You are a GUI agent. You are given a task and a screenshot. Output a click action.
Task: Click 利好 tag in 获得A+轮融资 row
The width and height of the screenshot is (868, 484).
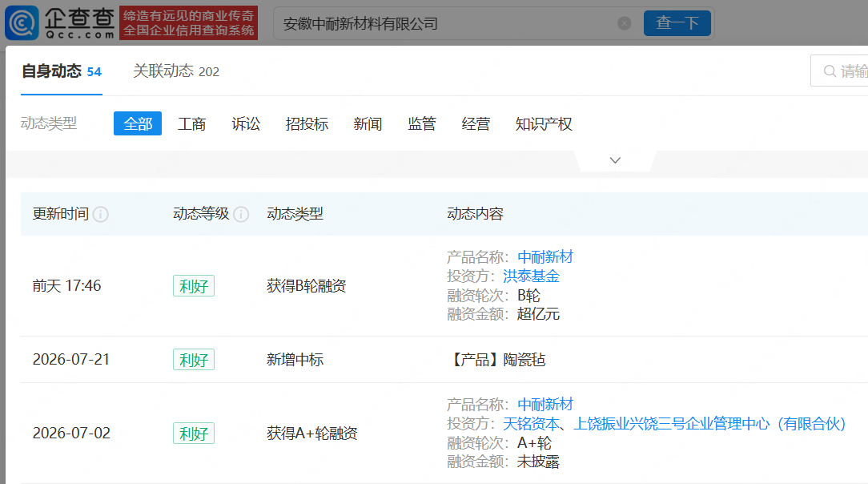(194, 433)
